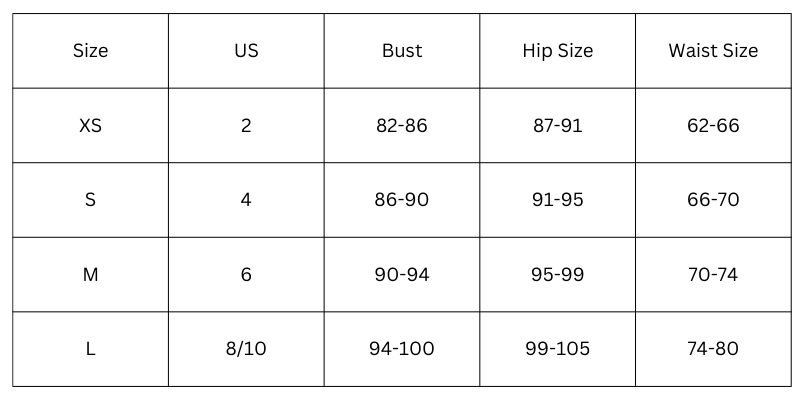Select the XS size cell
Viewport: 800px width, 400px height.
pos(90,126)
